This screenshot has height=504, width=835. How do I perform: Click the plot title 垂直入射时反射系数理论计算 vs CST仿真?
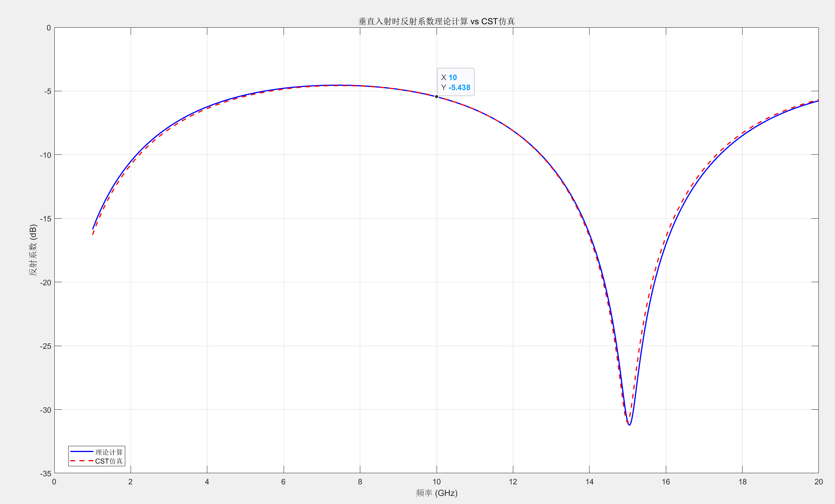tap(436, 21)
